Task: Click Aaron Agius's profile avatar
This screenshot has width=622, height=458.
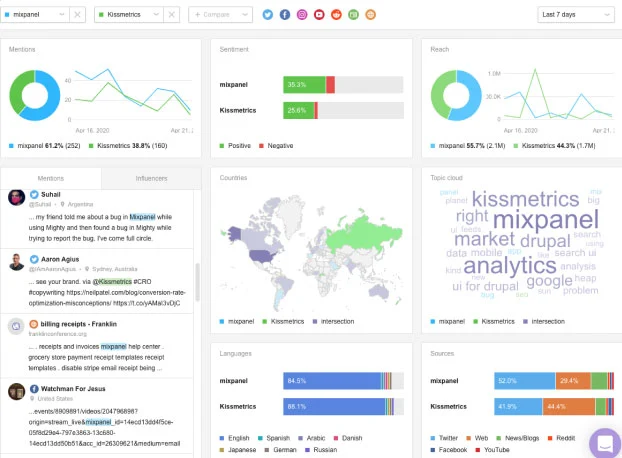Action: [x=16, y=262]
